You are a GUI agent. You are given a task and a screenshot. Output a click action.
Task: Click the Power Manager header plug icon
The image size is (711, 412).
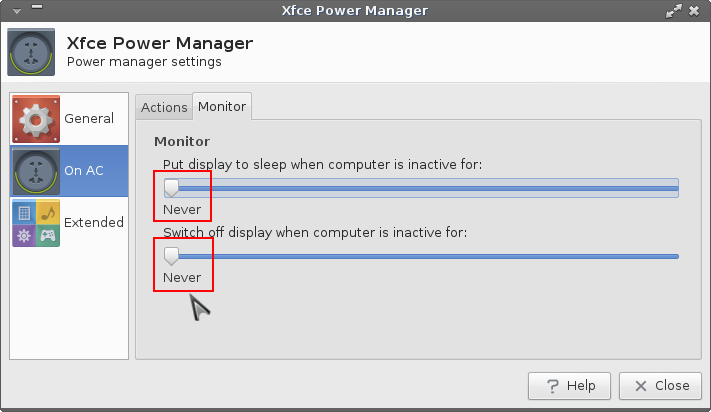(31, 52)
